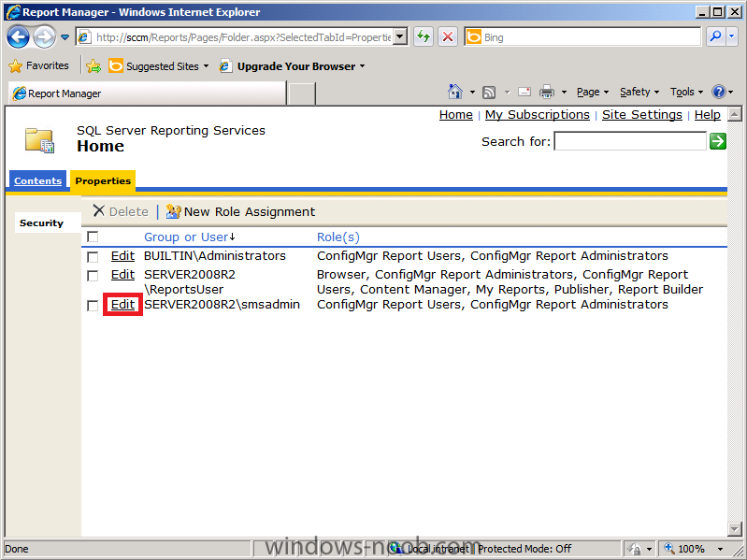Check the SERVER2008R2\smsadmin row checkbox

pos(93,306)
